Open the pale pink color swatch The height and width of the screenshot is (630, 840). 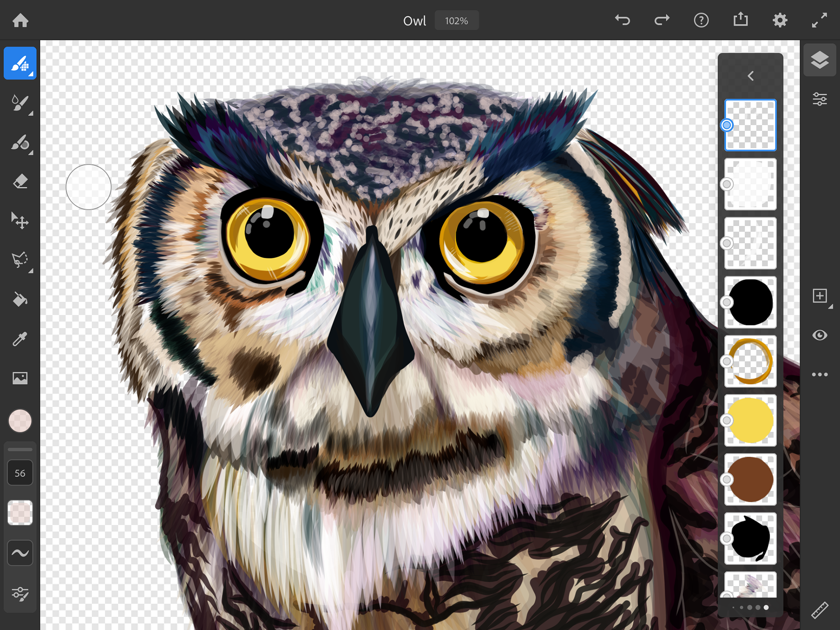point(20,421)
